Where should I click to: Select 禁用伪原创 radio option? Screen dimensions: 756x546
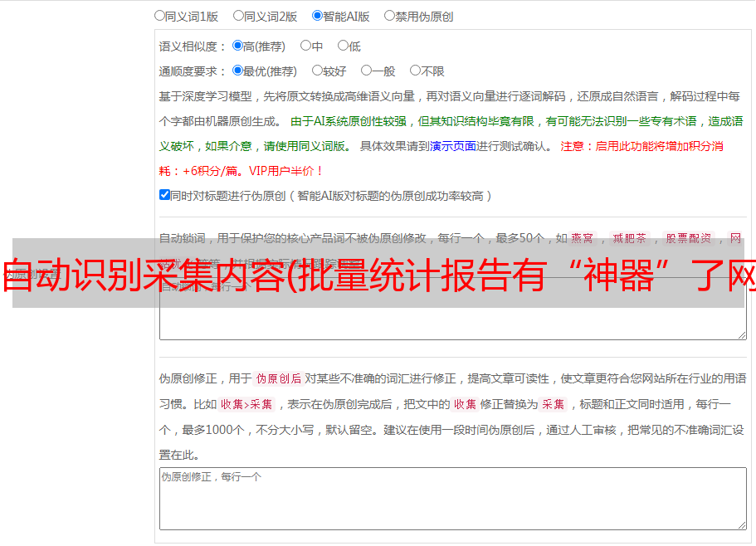pos(389,16)
